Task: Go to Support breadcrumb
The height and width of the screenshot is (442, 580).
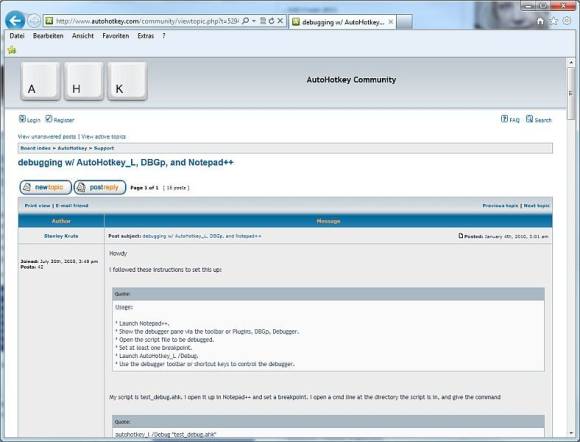Action: point(104,148)
